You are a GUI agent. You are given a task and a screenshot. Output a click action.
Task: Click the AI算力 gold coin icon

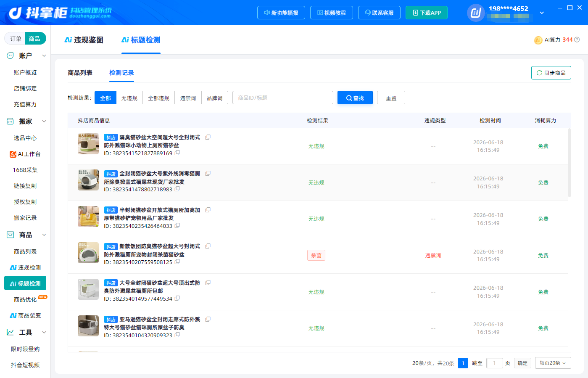pos(538,40)
